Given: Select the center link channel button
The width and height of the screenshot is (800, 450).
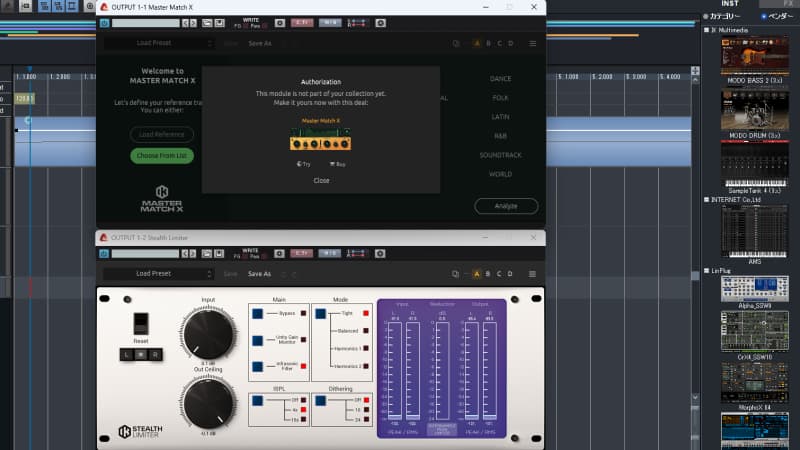Looking at the screenshot, I should 141,355.
